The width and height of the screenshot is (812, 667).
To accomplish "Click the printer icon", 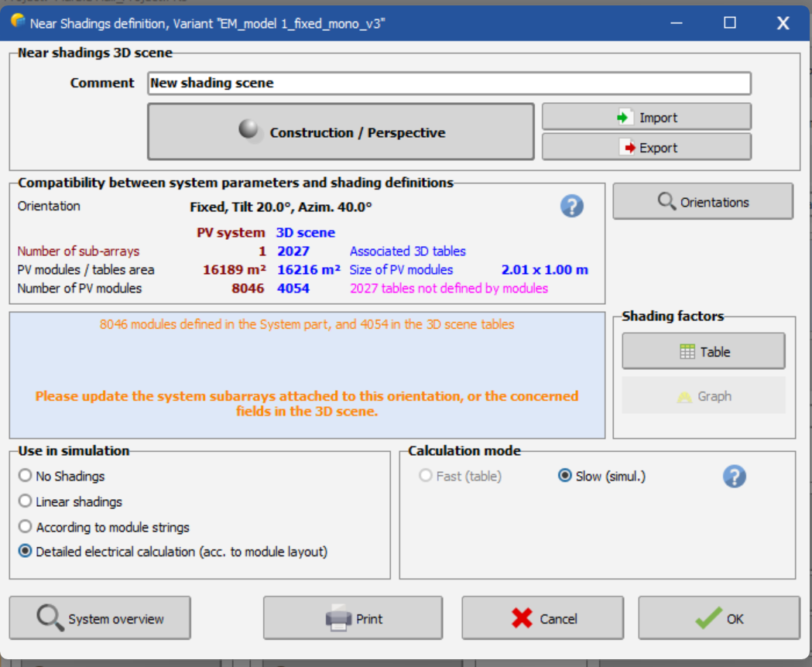I will (339, 619).
